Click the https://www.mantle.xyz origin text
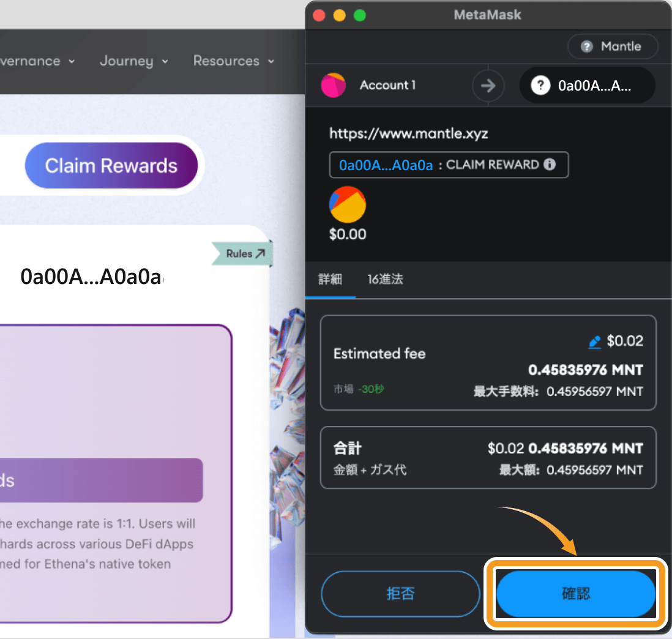The height and width of the screenshot is (639, 672). tap(408, 133)
